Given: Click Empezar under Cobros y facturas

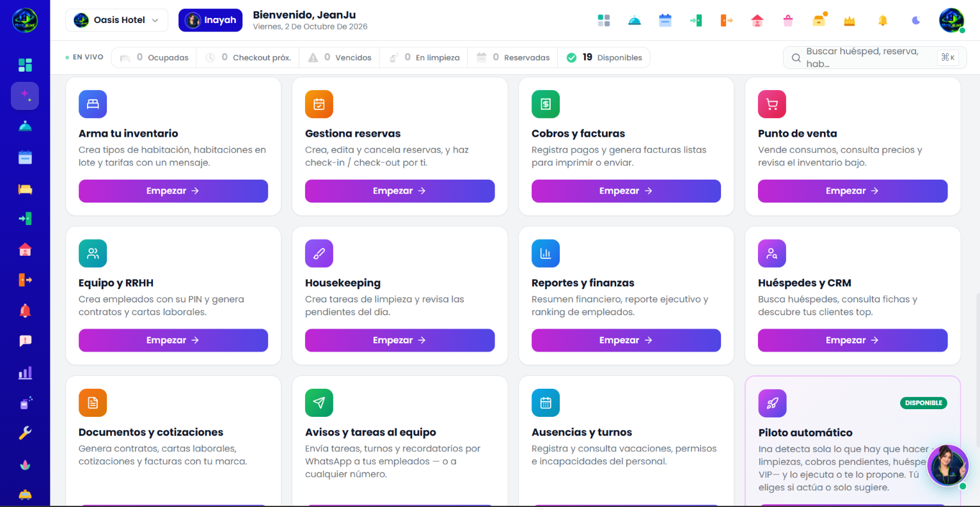Looking at the screenshot, I should pos(626,191).
